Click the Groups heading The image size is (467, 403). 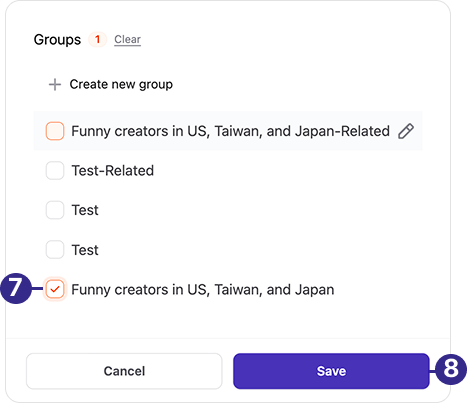pyautogui.click(x=57, y=40)
